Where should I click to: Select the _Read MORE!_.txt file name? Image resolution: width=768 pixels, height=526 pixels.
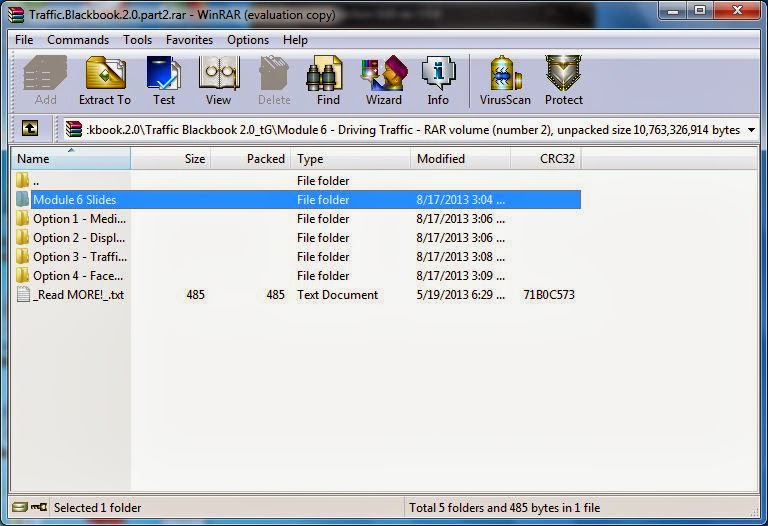click(x=78, y=295)
